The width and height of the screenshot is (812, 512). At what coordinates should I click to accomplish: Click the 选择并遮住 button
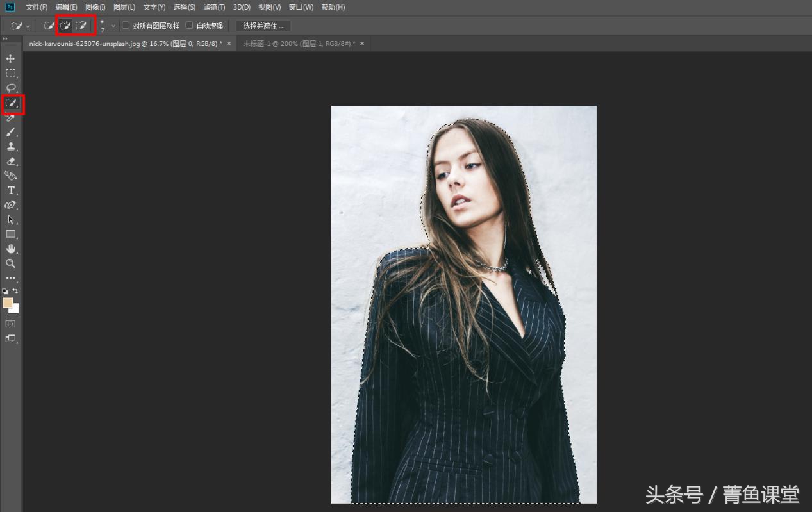coord(263,26)
